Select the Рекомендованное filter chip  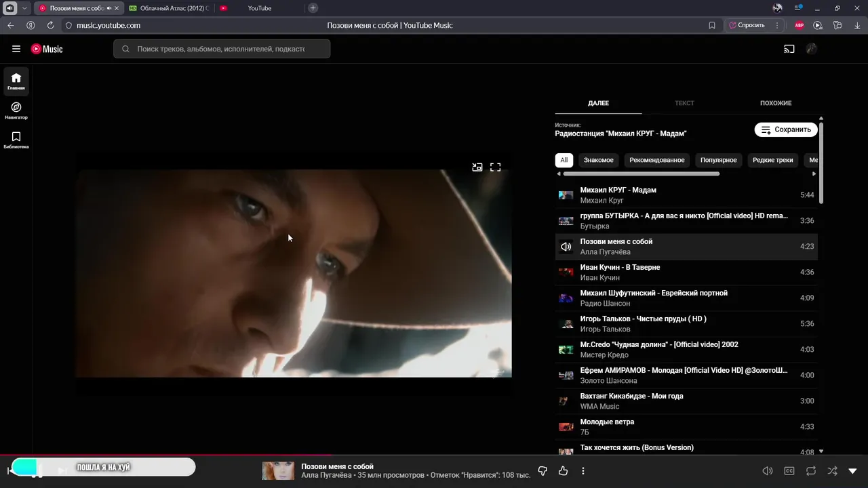pos(657,160)
